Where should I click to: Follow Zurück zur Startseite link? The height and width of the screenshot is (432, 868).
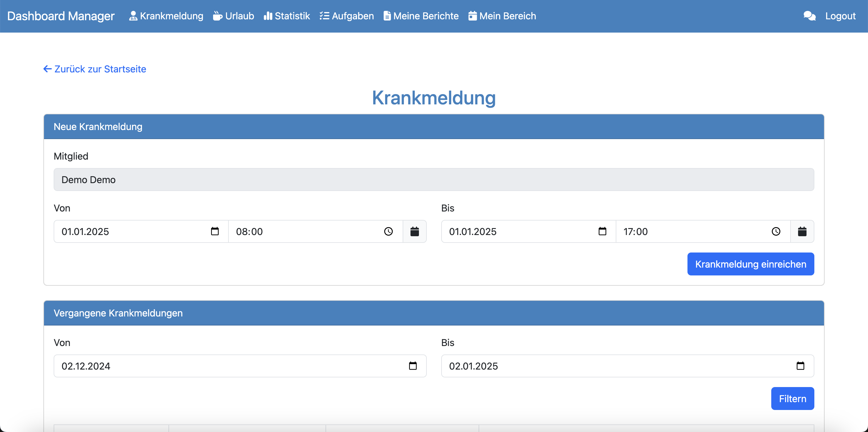95,69
